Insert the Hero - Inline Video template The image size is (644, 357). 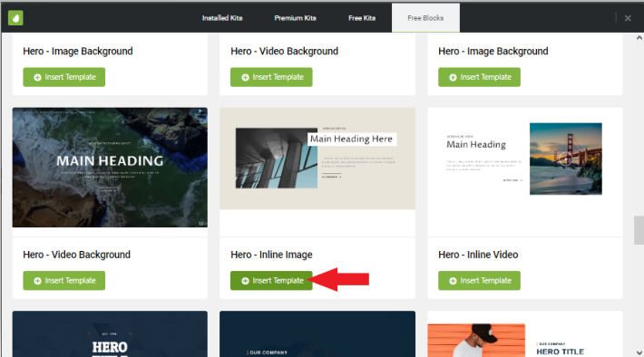(479, 281)
